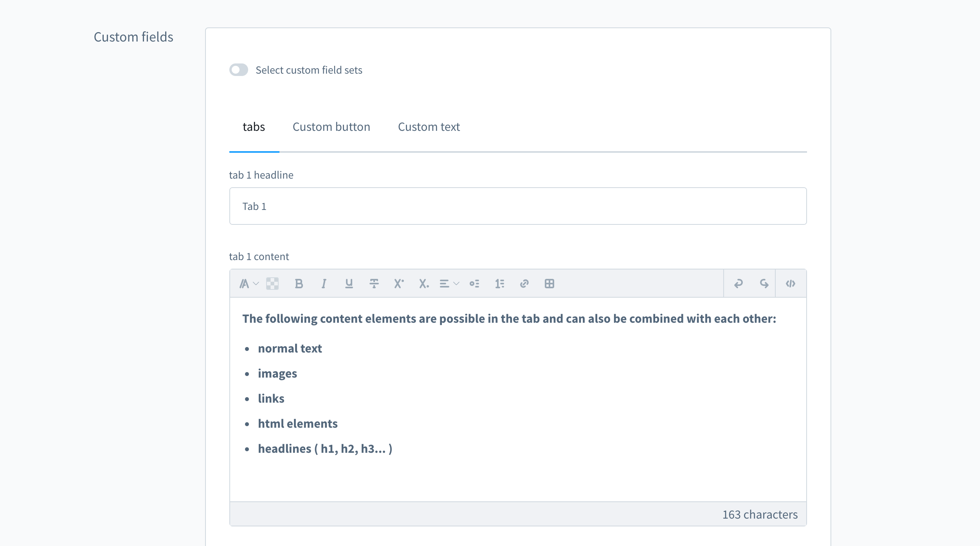980x546 pixels.
Task: Undo the last editor change
Action: [738, 284]
